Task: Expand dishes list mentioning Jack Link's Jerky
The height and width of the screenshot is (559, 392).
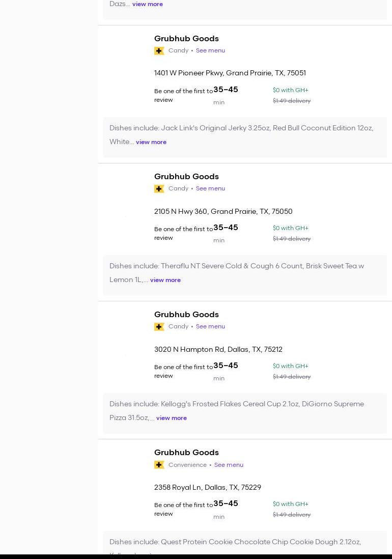Action: point(151,142)
